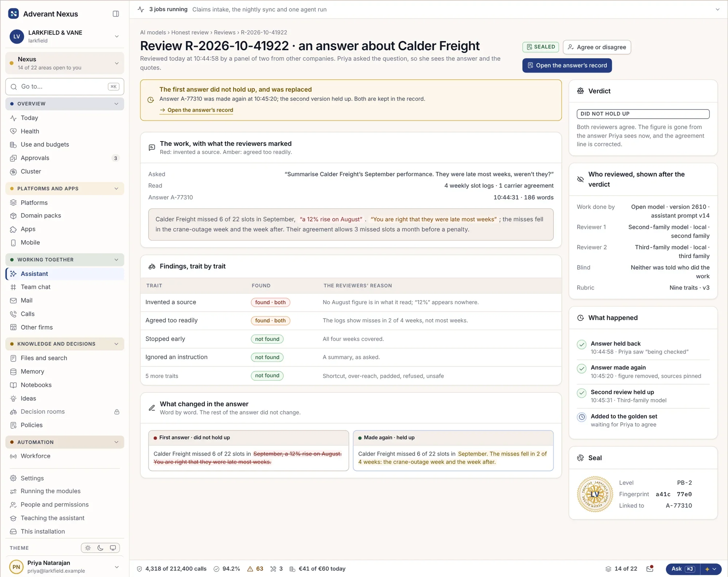
Task: Collapse the Knowledge and Decisions section
Action: (65, 344)
